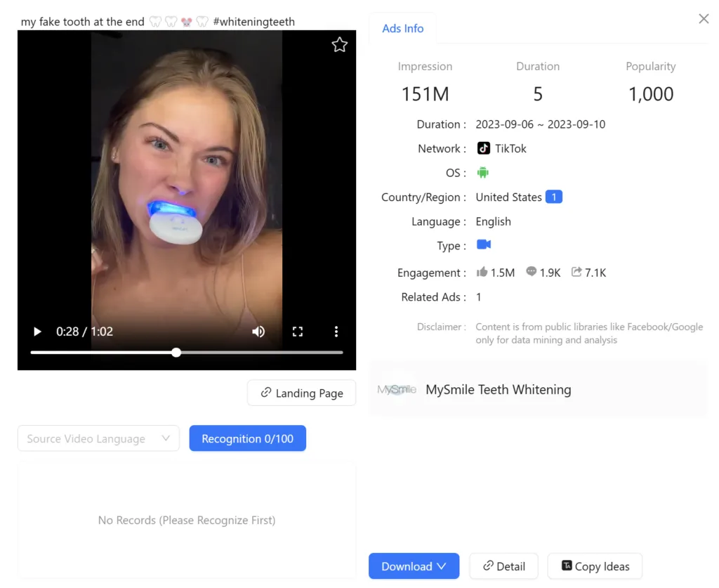Image resolution: width=719 pixels, height=588 pixels.
Task: Click the comments engagement icon
Action: (532, 272)
